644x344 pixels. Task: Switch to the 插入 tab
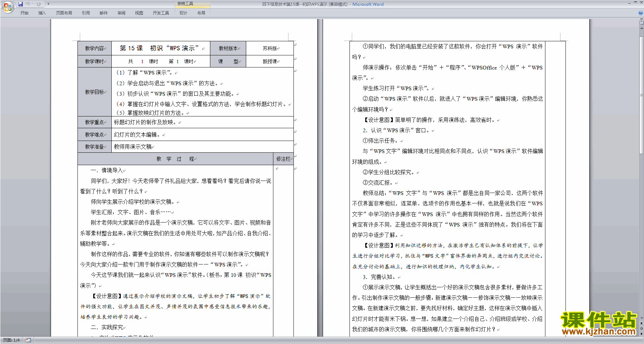(x=42, y=13)
